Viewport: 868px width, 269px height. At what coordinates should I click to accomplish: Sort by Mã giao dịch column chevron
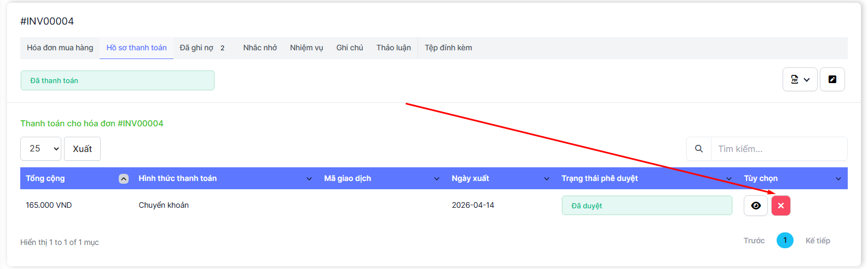point(437,179)
